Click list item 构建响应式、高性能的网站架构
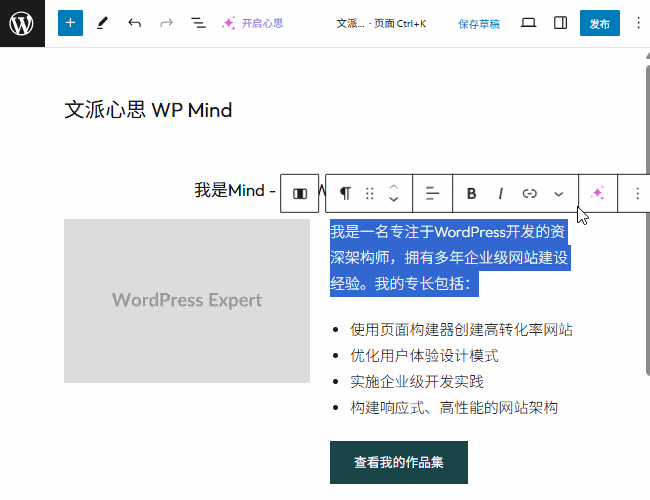The height and width of the screenshot is (500, 650). pos(454,408)
